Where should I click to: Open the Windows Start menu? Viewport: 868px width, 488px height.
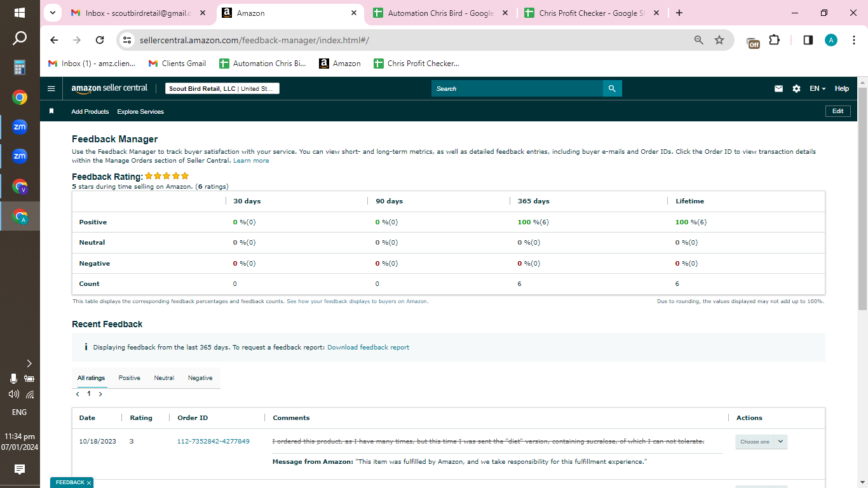pyautogui.click(x=20, y=13)
